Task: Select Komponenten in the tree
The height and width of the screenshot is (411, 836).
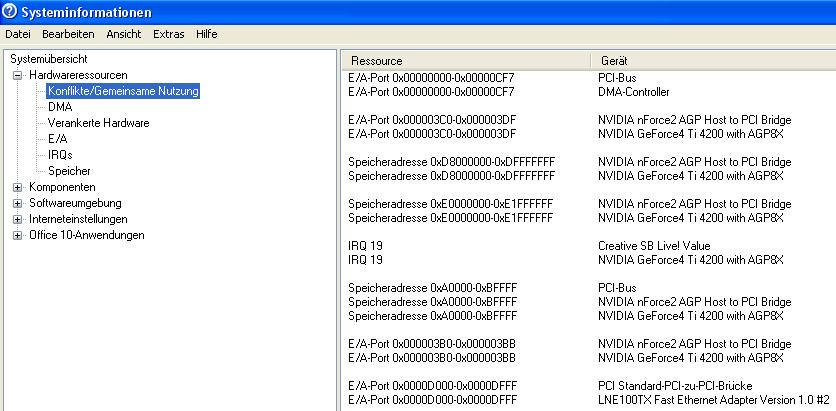Action: click(x=62, y=187)
